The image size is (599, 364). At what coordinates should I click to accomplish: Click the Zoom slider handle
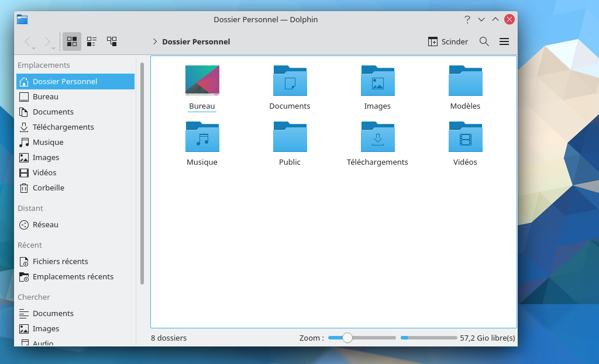347,338
